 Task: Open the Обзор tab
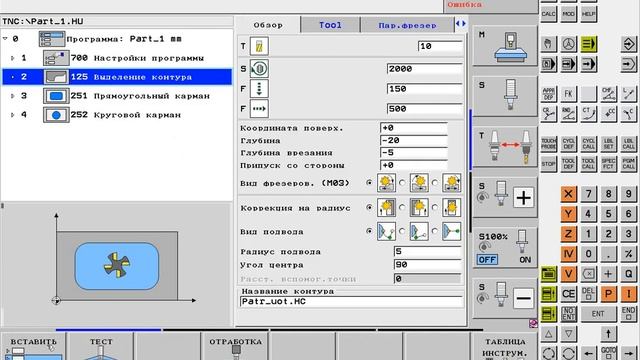tap(268, 25)
